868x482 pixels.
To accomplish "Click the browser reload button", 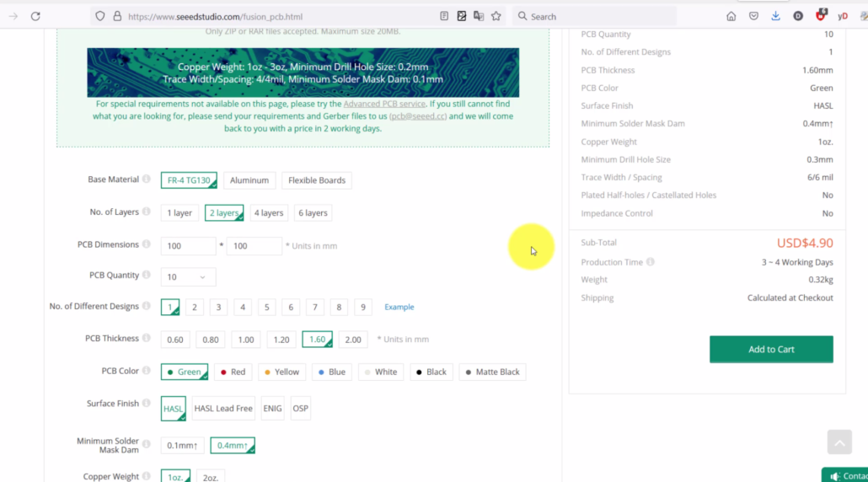I will [x=35, y=16].
